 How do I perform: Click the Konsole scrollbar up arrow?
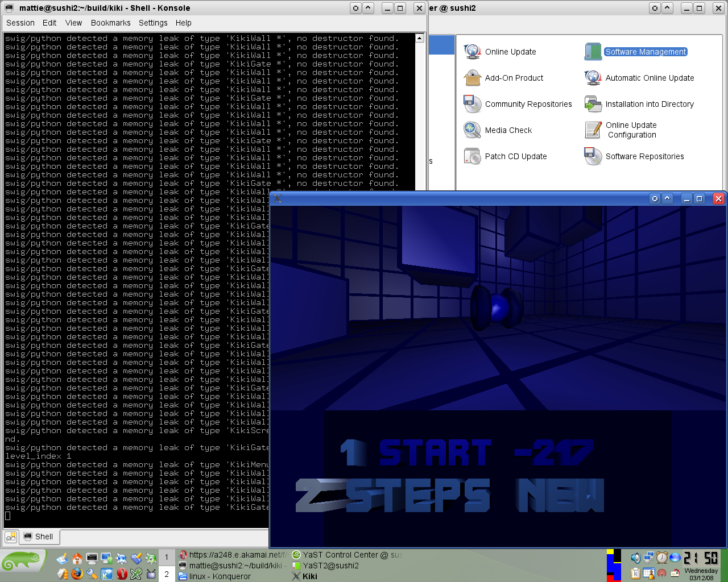[420, 38]
